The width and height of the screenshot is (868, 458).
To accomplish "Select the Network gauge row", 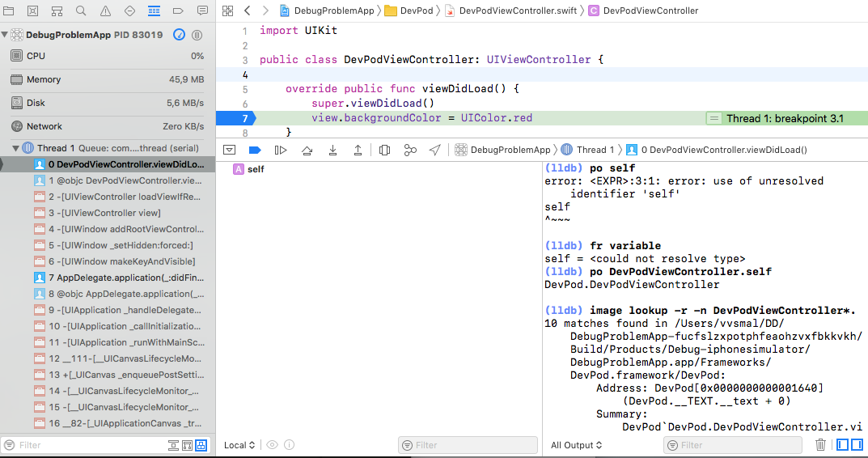I will pyautogui.click(x=108, y=126).
